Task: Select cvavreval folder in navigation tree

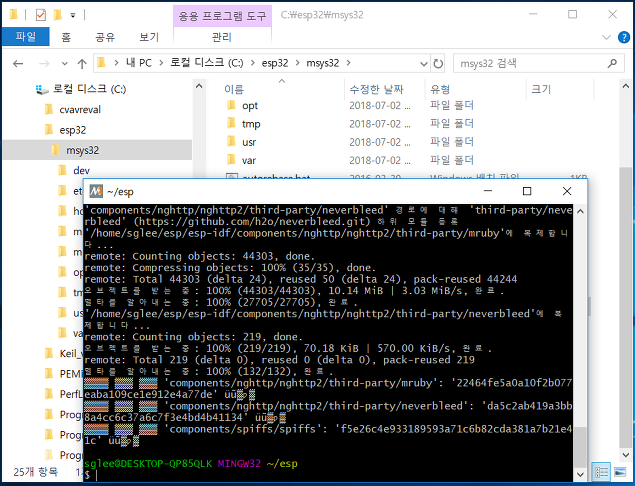Action: [80, 109]
